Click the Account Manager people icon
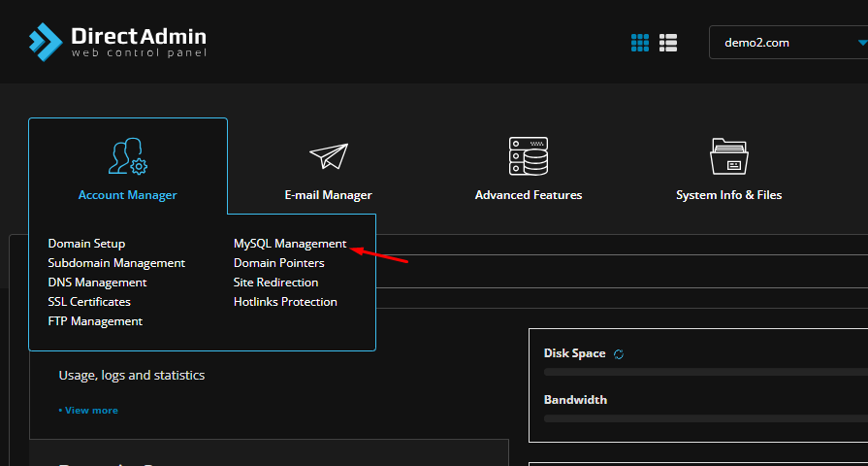 click(x=128, y=156)
